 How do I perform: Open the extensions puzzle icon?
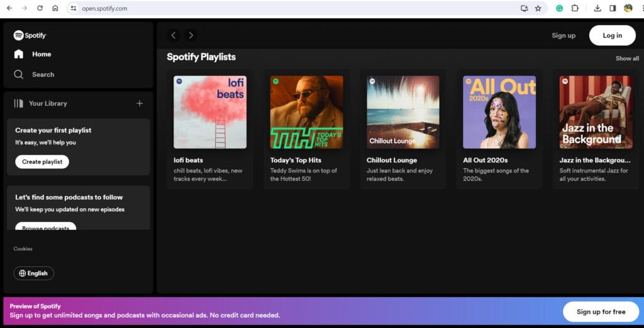point(575,8)
